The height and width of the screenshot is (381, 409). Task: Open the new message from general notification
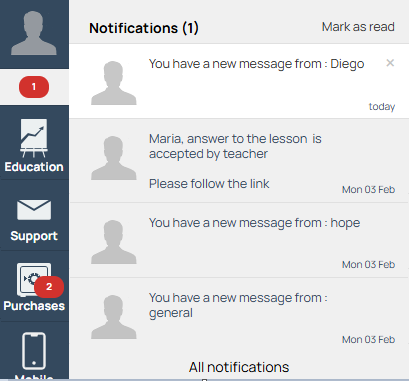tap(239, 315)
